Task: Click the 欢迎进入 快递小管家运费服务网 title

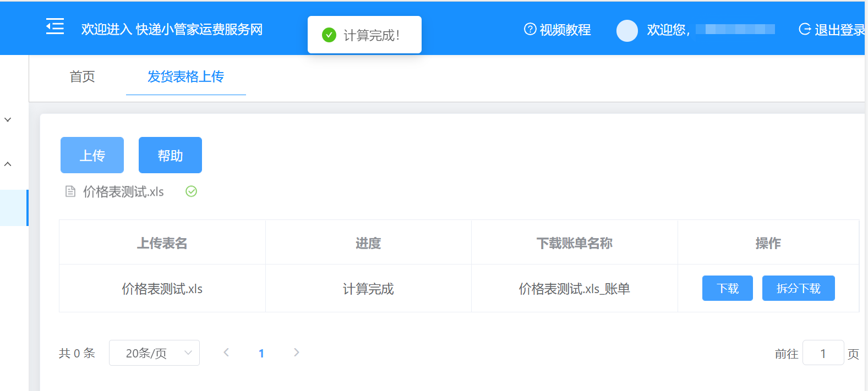Action: pyautogui.click(x=172, y=29)
